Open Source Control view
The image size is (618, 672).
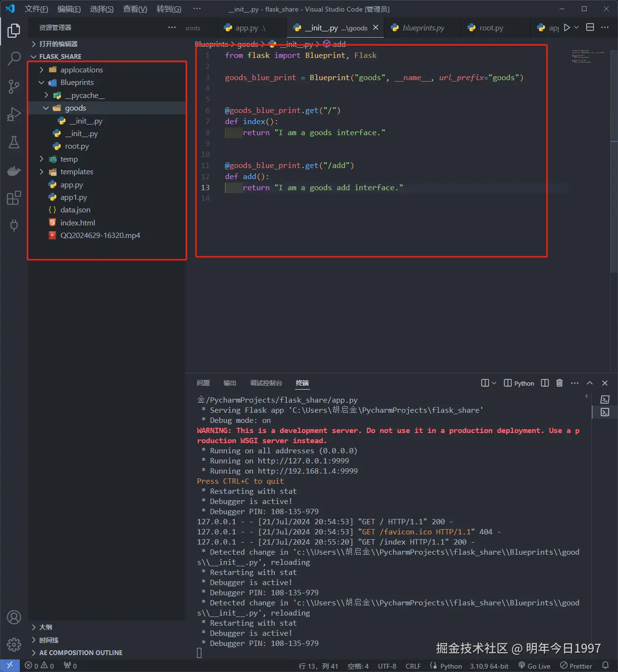14,87
